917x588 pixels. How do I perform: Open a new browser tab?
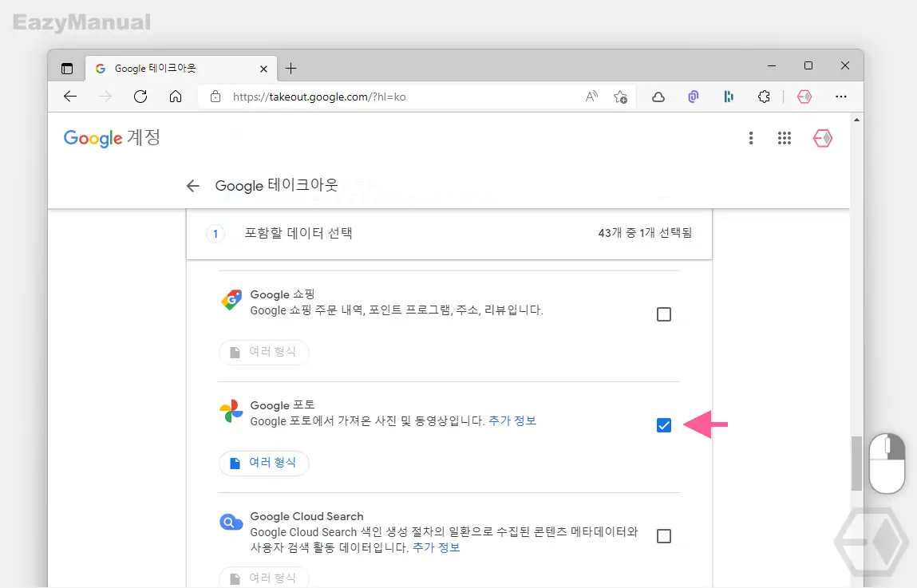pyautogui.click(x=291, y=69)
